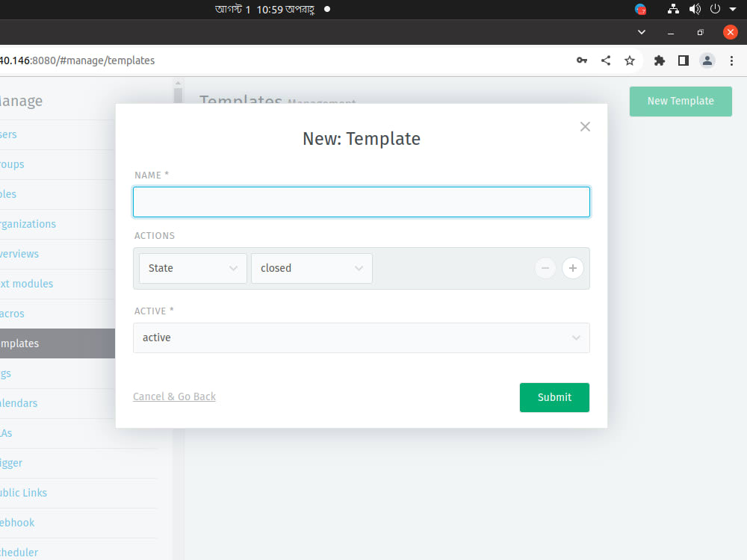
Task: Select Organizations in the sidebar
Action: (x=28, y=224)
